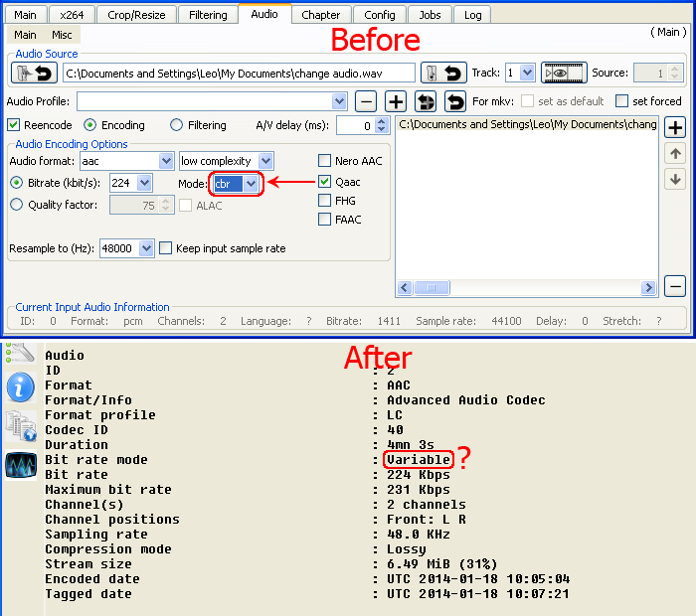Open audio source file browse button
This screenshot has height=616, width=696.
click(34, 73)
